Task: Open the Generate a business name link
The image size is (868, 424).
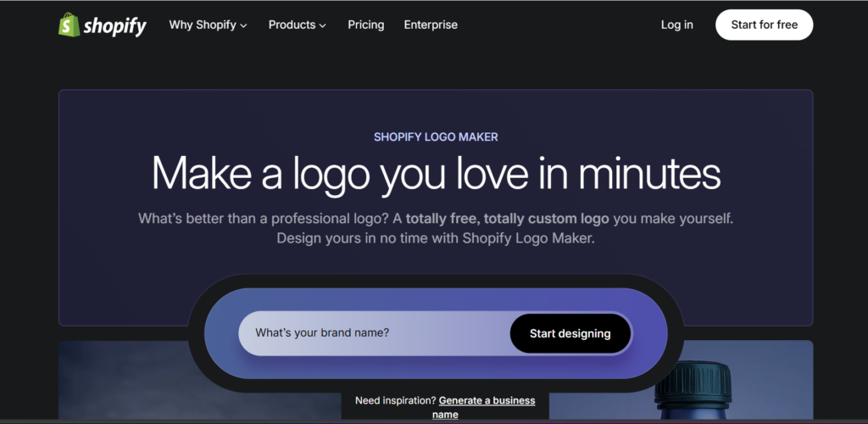Action: [486, 407]
